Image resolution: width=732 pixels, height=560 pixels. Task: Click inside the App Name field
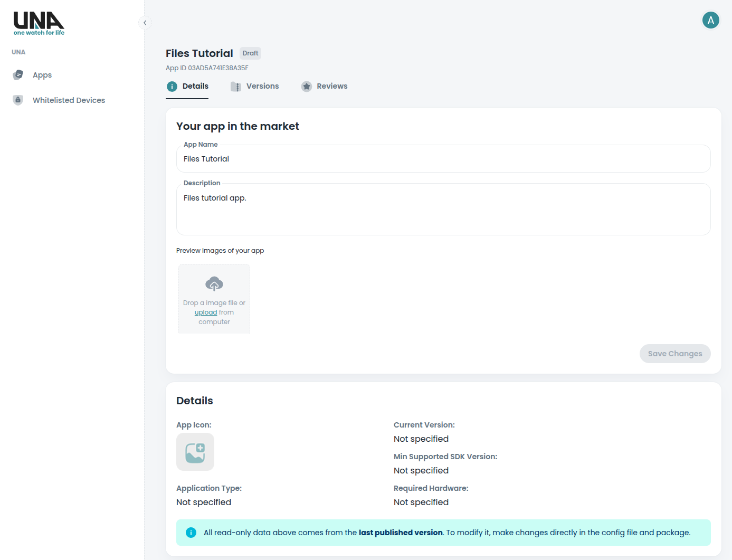pyautogui.click(x=443, y=158)
